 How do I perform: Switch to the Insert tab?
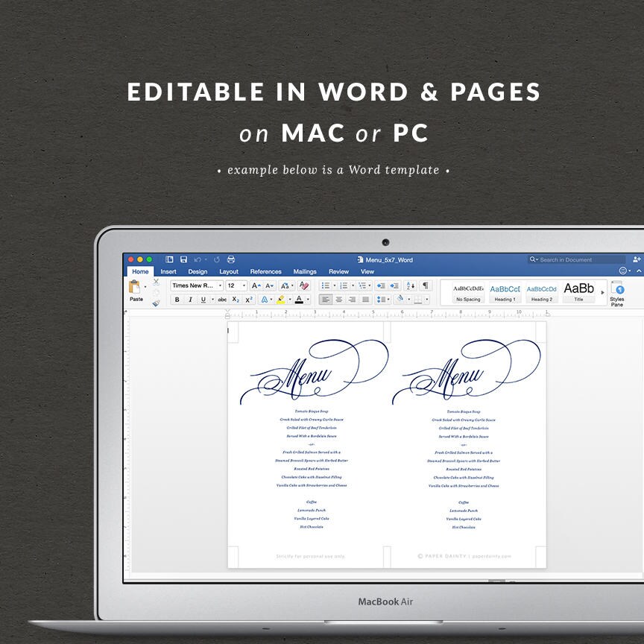click(x=168, y=271)
